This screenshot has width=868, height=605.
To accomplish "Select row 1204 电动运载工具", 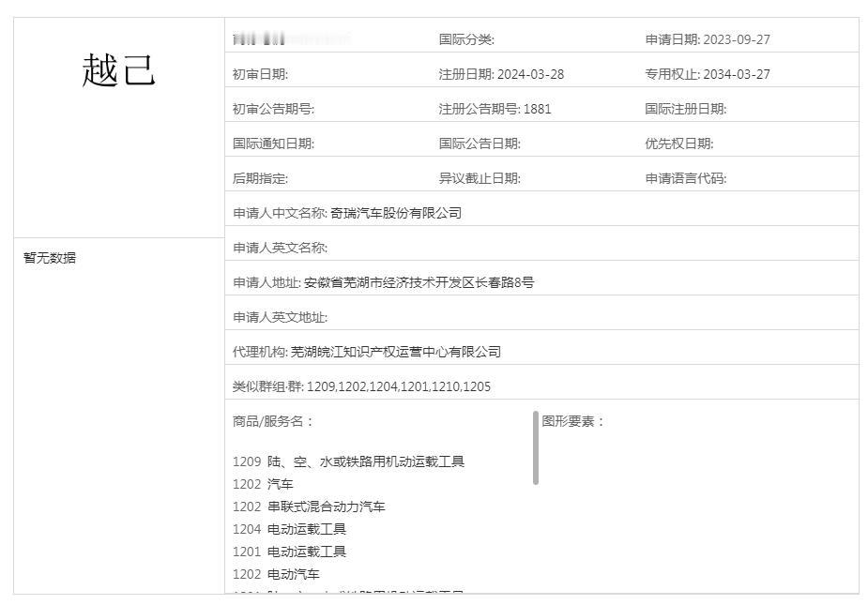I will tap(290, 530).
